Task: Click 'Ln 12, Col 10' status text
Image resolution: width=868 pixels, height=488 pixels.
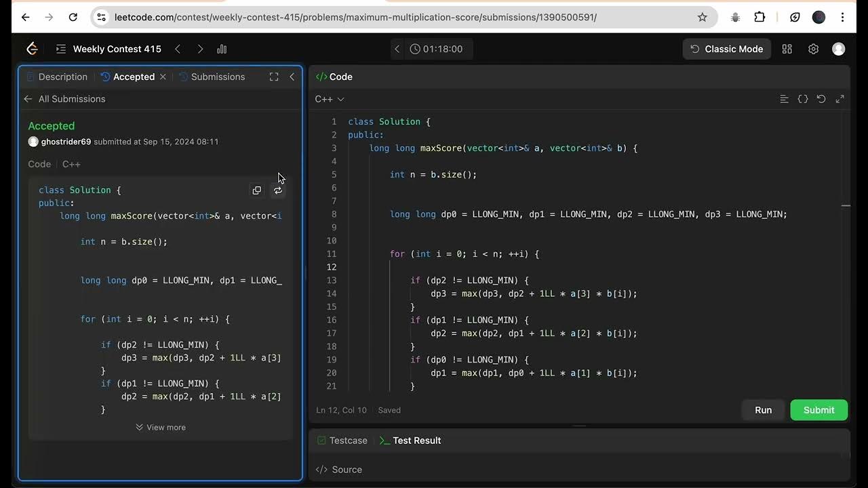Action: [341, 410]
